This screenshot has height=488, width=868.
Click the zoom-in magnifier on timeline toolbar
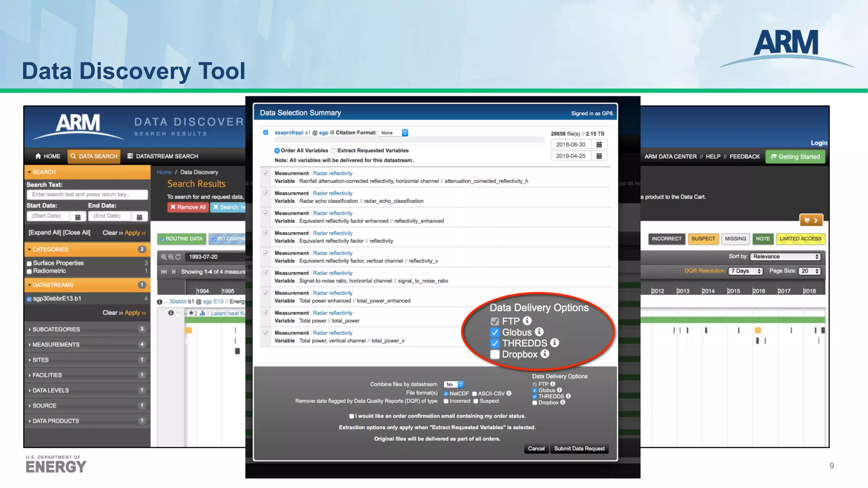click(x=164, y=257)
